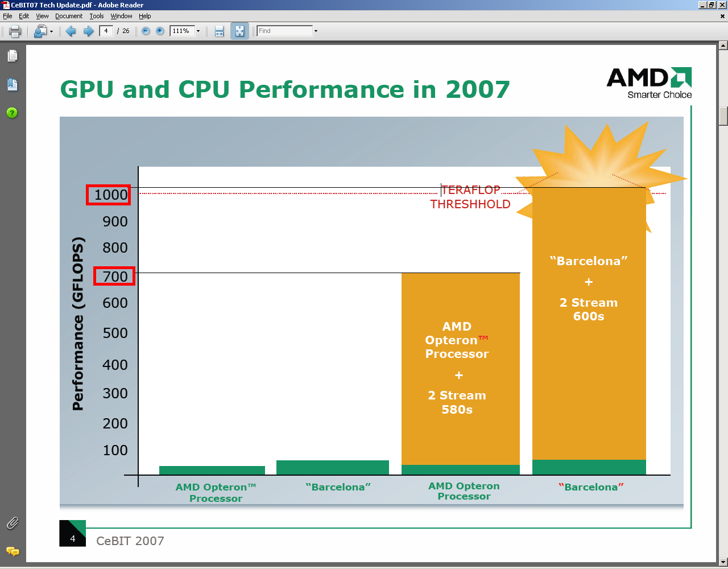Open the File menu
728x569 pixels.
click(x=7, y=16)
